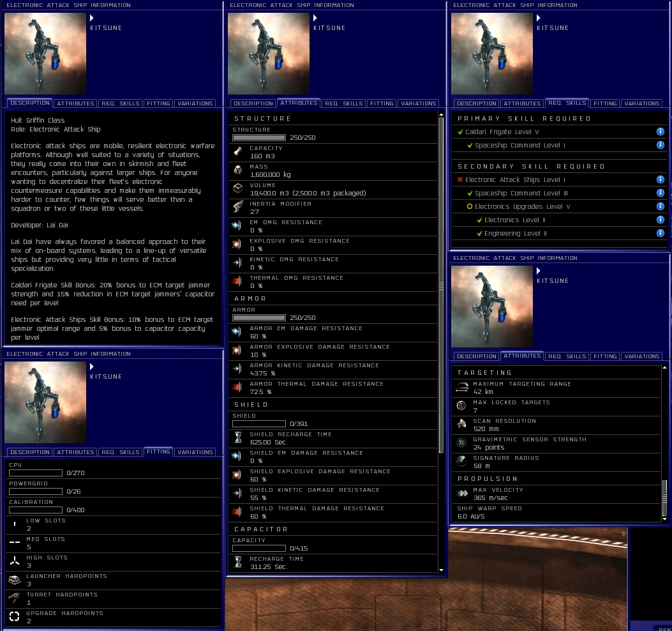
Task: Click the Turret Hardpoints icon
Action: click(15, 598)
